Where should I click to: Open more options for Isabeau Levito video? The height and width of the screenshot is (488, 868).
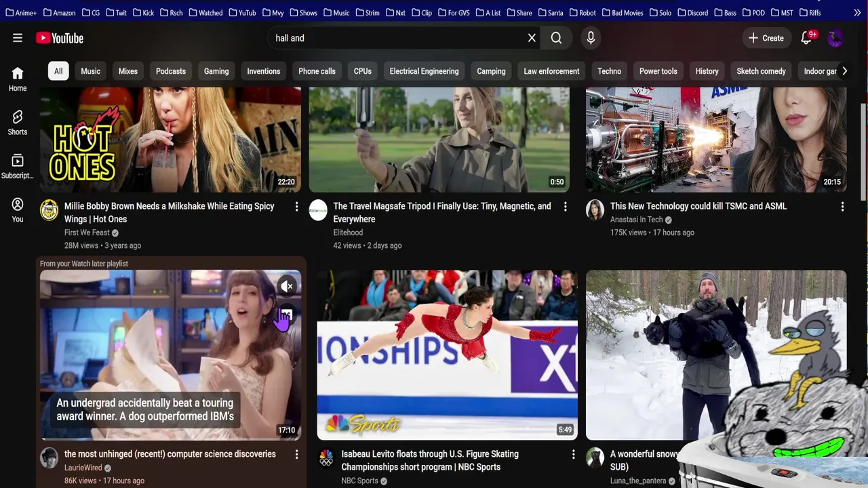[573, 455]
